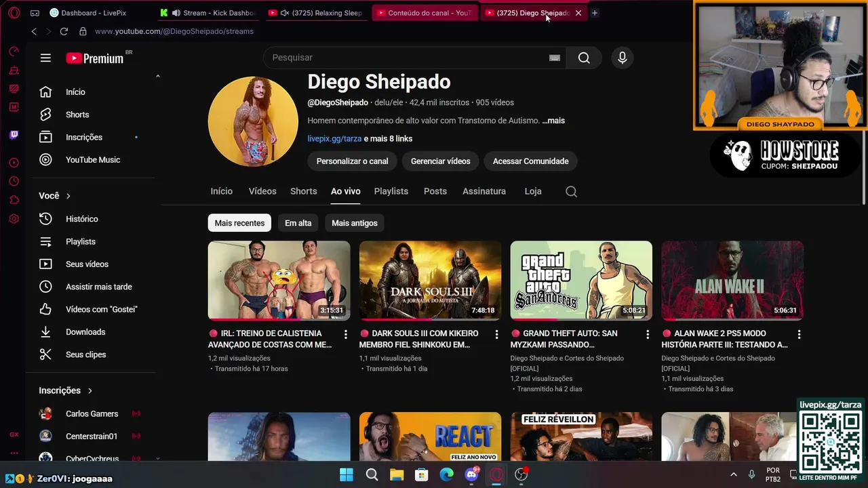Open Centerstrain01 subscription channel
The image size is (868, 488).
click(x=90, y=436)
